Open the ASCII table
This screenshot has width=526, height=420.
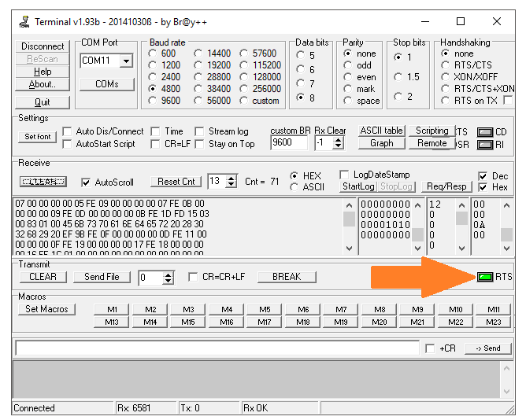[x=381, y=131]
